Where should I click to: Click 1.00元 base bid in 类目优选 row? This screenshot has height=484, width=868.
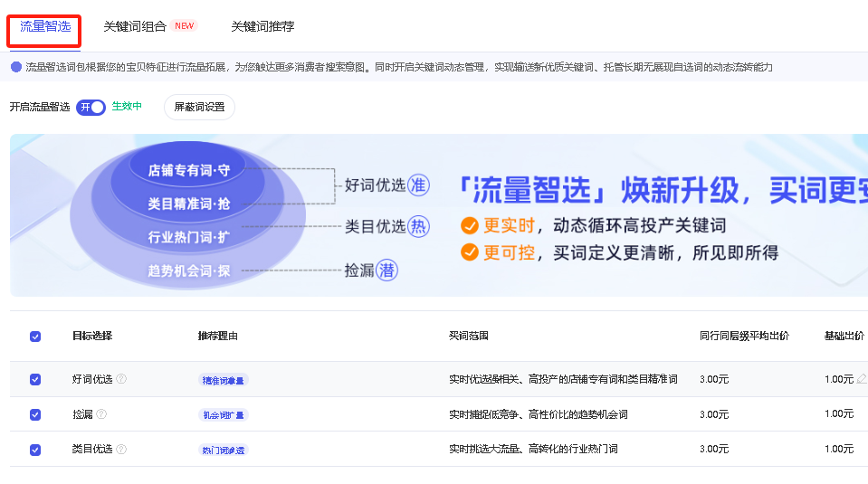[x=839, y=449]
